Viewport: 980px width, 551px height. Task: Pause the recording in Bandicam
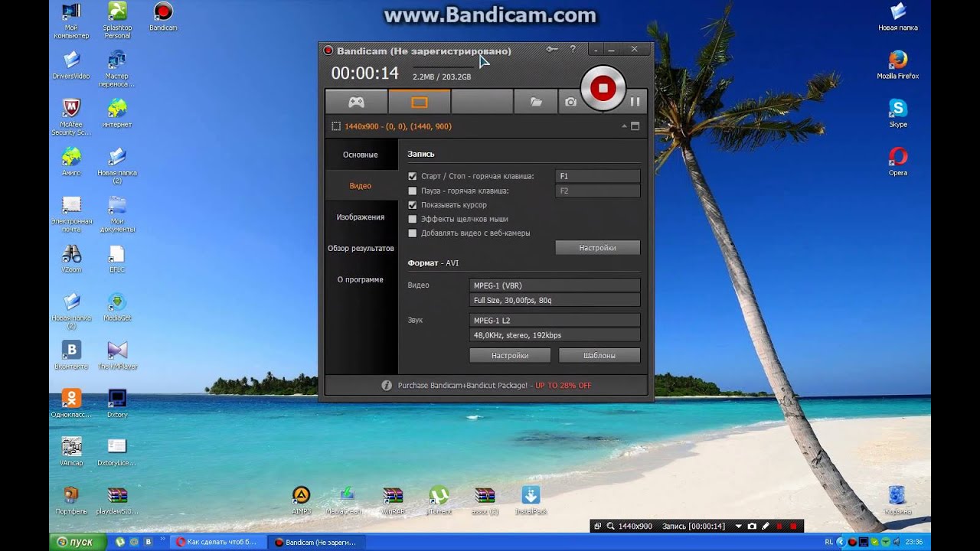635,101
